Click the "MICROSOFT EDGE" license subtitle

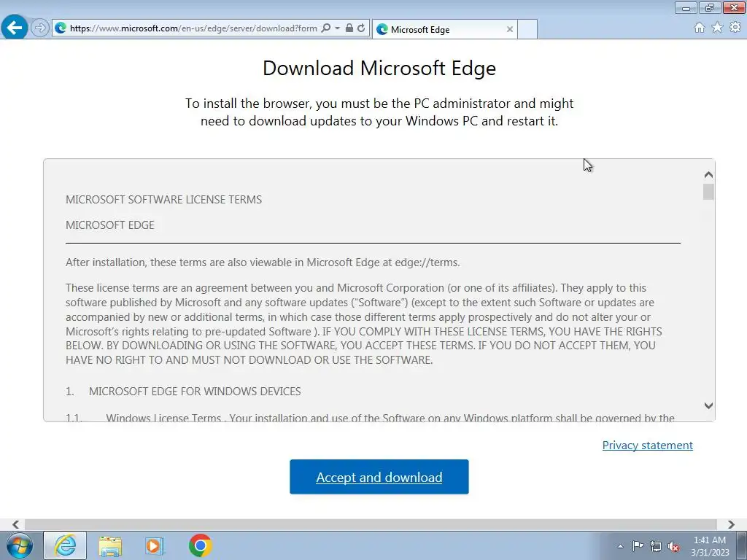(x=110, y=225)
